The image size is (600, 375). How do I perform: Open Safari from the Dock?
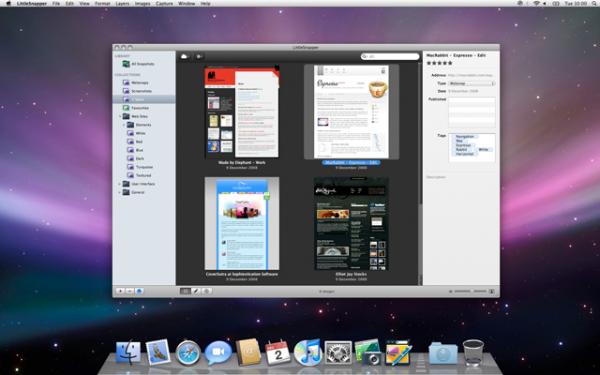tap(188, 352)
